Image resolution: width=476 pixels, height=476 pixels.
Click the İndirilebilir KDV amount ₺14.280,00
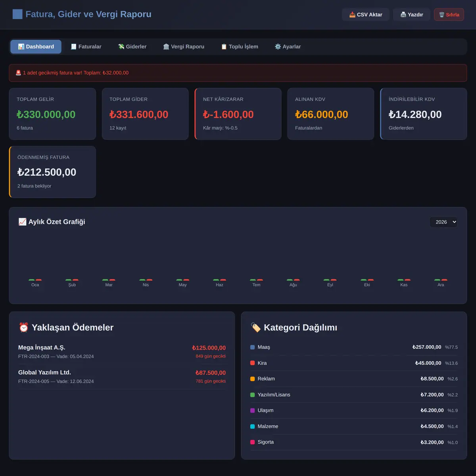click(x=415, y=114)
